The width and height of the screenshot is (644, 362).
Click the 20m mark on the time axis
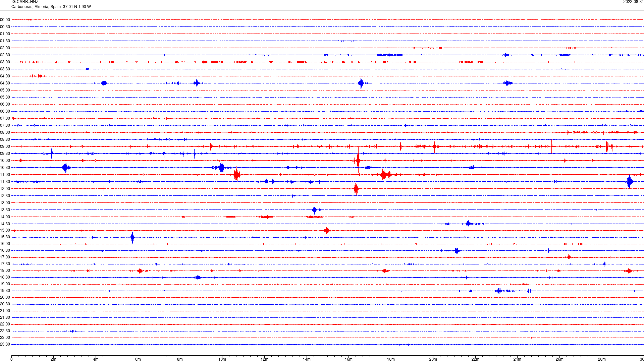(433, 359)
